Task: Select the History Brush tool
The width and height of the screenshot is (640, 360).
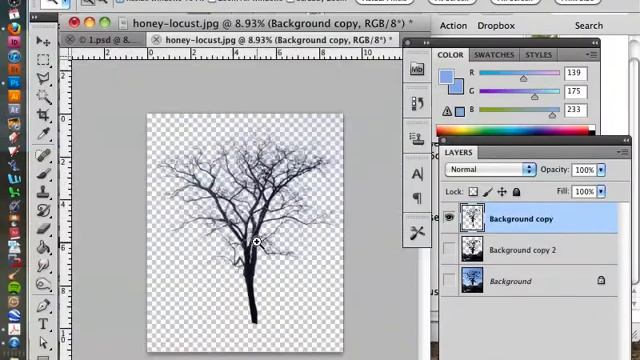Action: click(x=43, y=211)
